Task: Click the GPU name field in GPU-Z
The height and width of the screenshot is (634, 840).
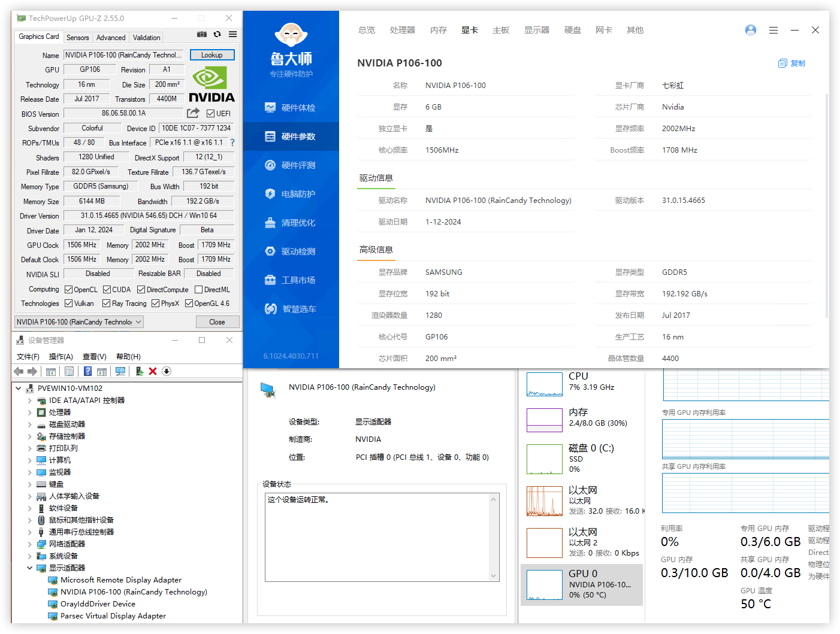Action: coord(123,55)
